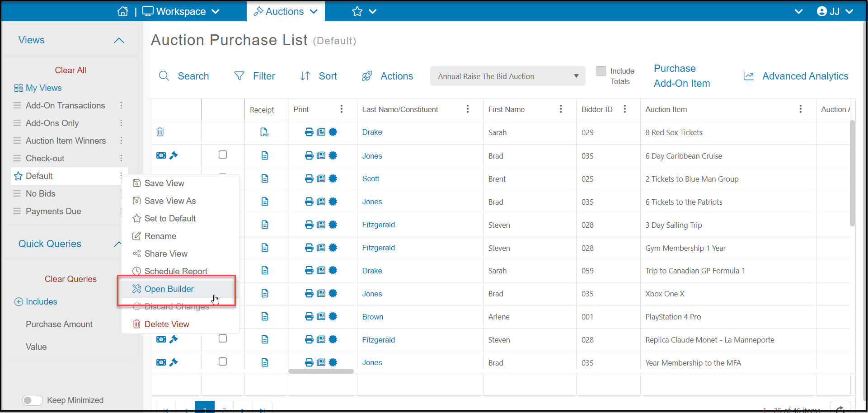Open the Annual Raise The Bid Auction dropdown
868x413 pixels.
[508, 76]
